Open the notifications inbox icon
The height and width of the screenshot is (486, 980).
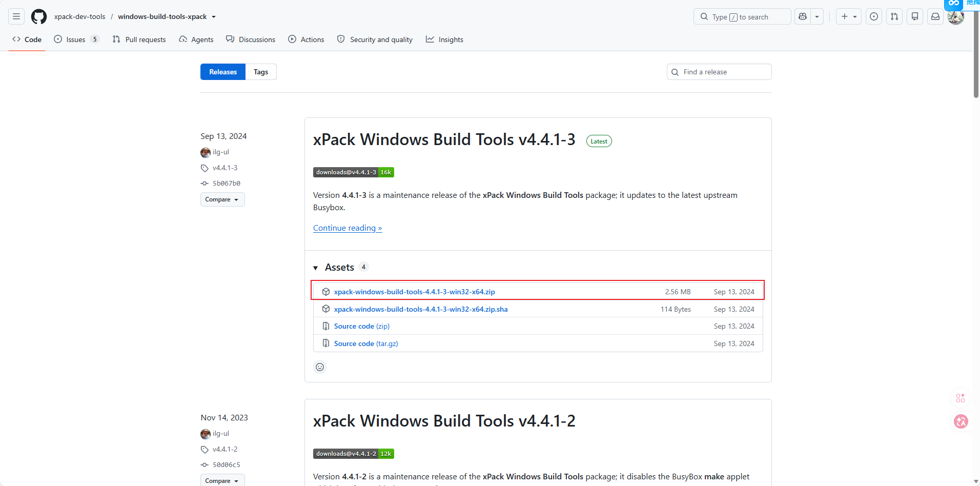[935, 16]
